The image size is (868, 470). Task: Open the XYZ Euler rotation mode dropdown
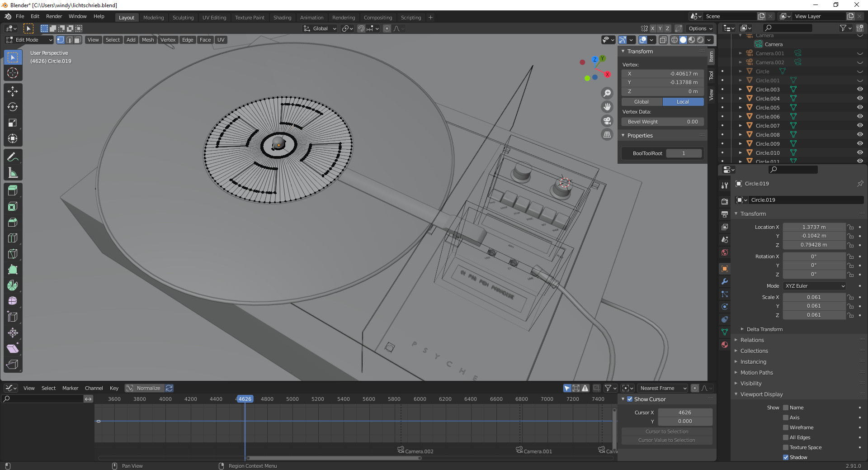pyautogui.click(x=815, y=286)
